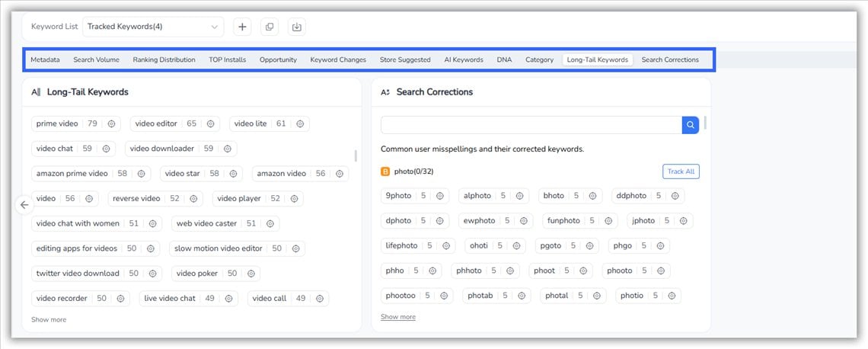Screen dimensions: 868x349
Task: Click the Search Corrections panel scrollbar
Action: coord(705,123)
